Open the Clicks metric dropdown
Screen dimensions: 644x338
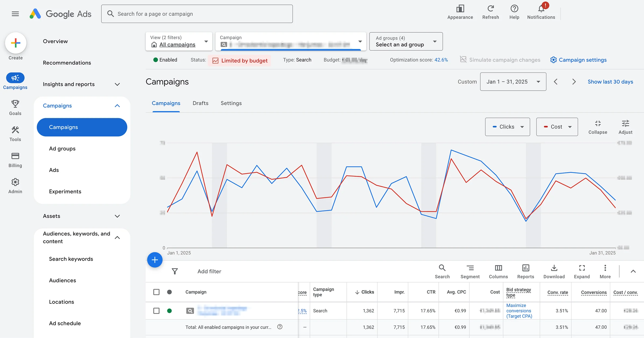(x=507, y=127)
